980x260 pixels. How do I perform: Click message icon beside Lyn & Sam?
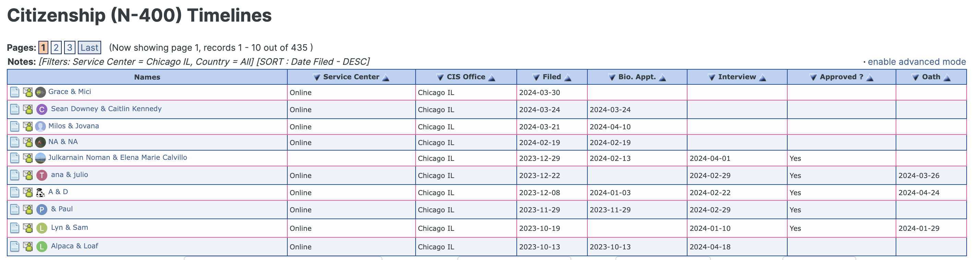(x=28, y=228)
